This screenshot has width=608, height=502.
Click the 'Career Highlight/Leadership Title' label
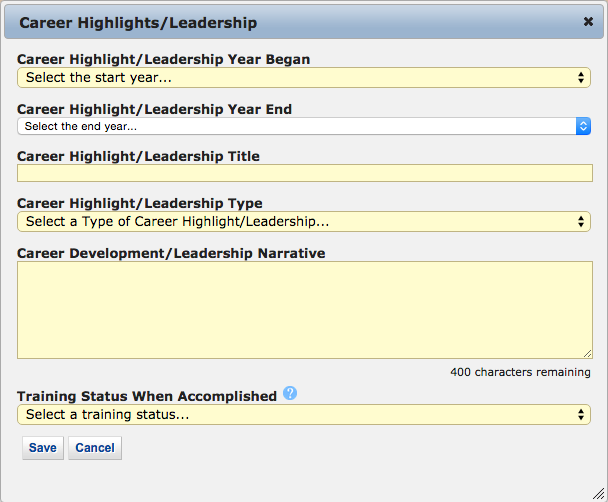(x=138, y=156)
